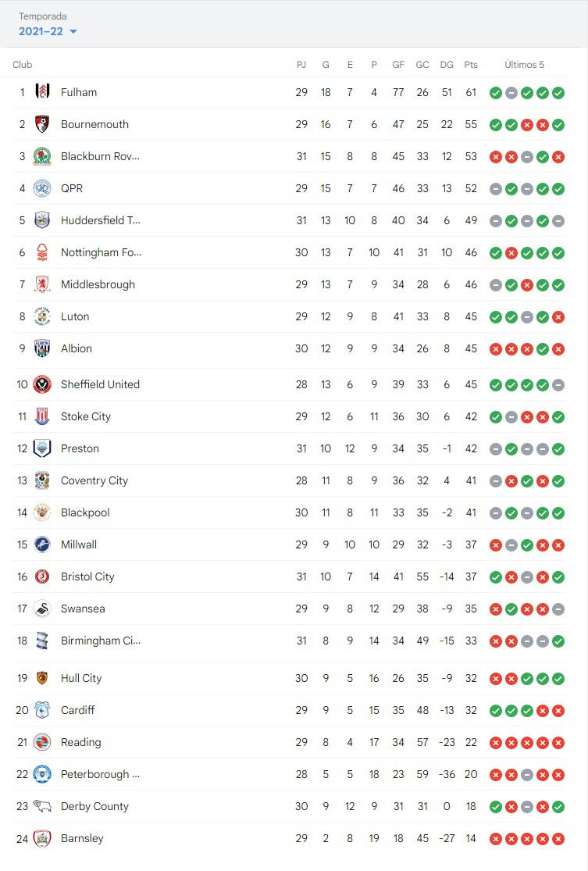
Task: Click the Bournemouth club crest
Action: tap(42, 124)
